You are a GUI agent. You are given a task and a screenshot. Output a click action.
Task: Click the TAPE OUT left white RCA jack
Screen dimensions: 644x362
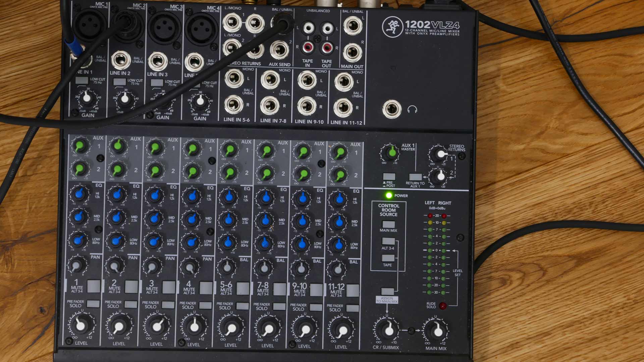(327, 28)
